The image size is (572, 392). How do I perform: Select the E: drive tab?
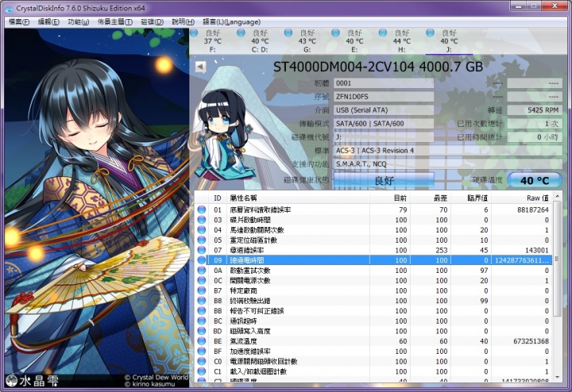354,40
